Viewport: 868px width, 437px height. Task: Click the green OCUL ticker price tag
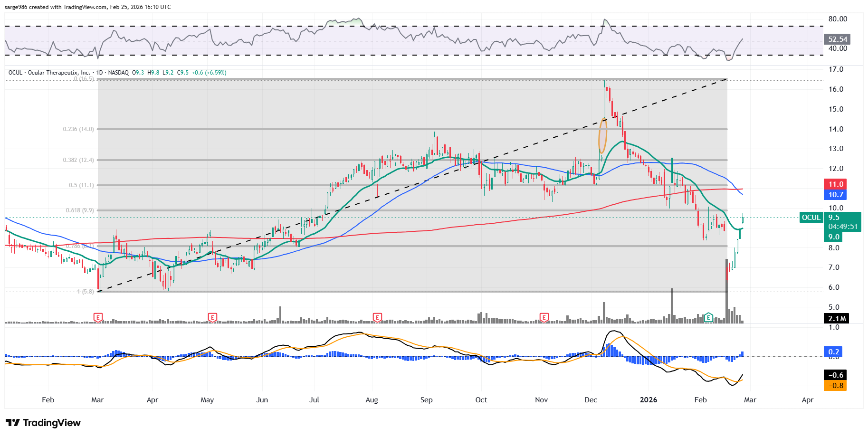(x=811, y=218)
